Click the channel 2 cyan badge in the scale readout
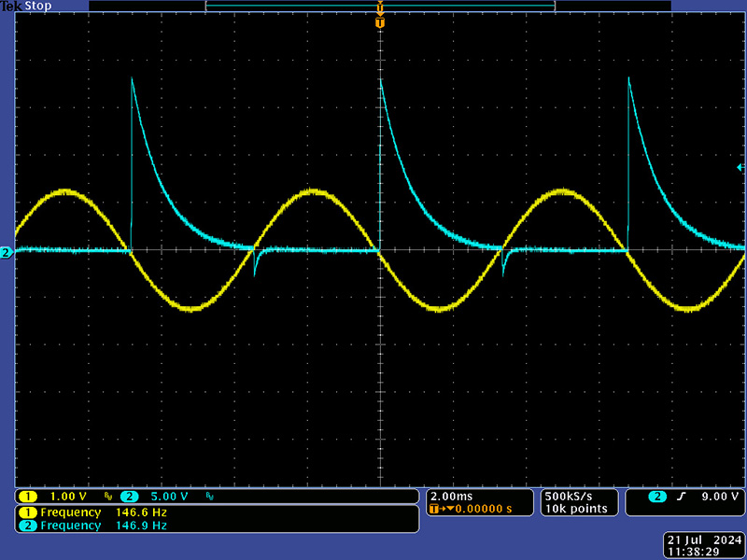This screenshot has height=560, width=747. [x=130, y=497]
